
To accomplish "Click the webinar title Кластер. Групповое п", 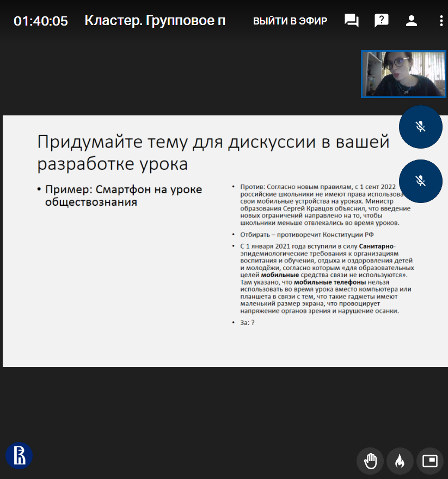I will 155,21.
